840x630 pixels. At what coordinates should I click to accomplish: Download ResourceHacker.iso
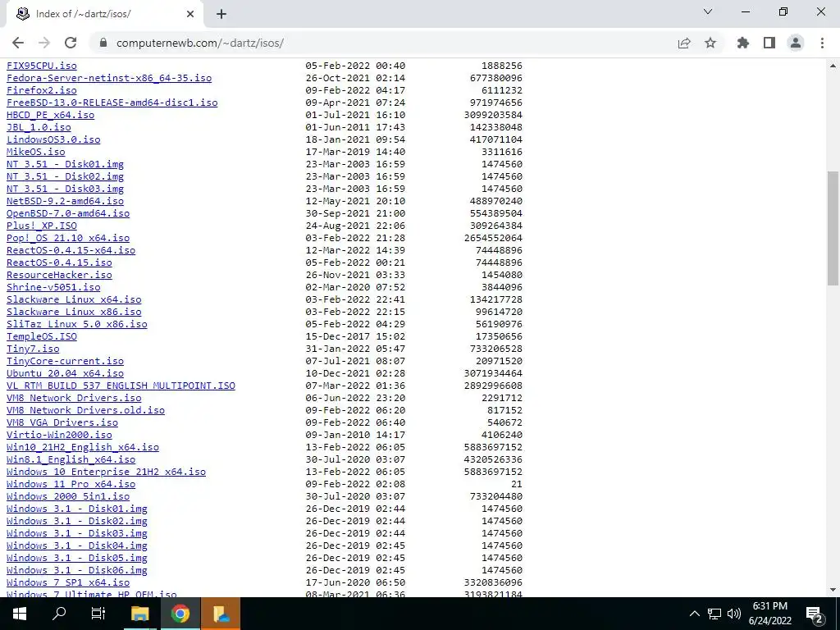point(59,275)
